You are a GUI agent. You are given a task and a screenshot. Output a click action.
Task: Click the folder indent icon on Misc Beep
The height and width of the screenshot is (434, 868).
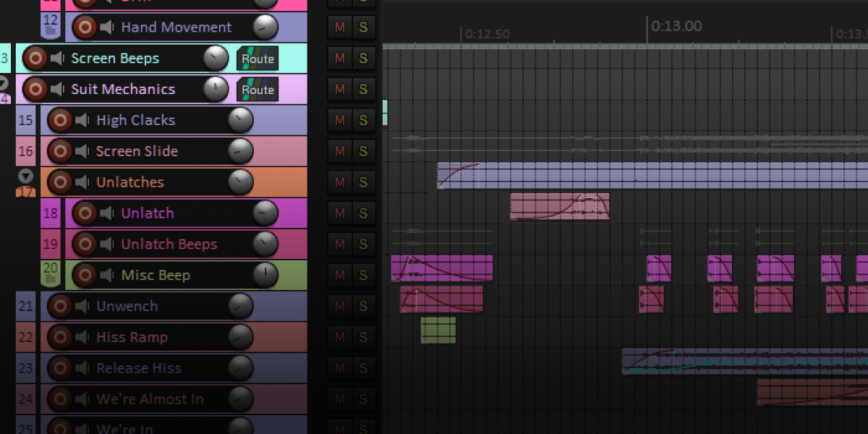[x=51, y=279]
